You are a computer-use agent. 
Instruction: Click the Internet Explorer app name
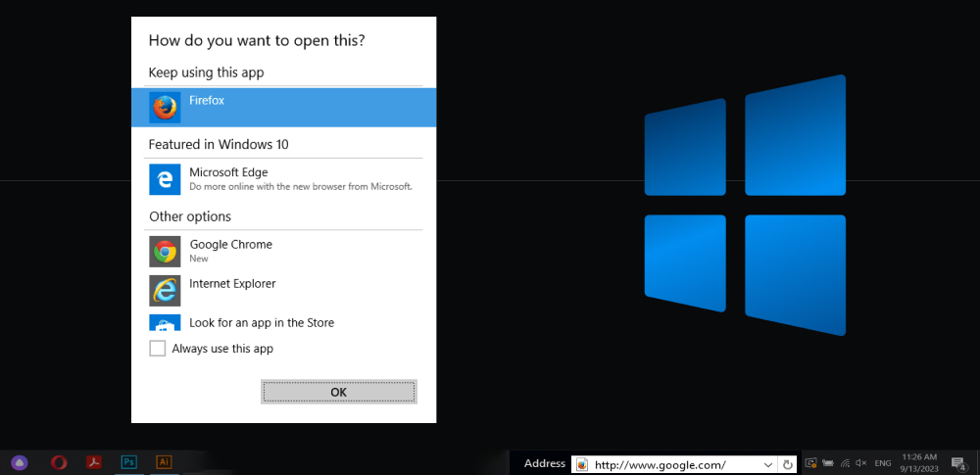coord(232,284)
